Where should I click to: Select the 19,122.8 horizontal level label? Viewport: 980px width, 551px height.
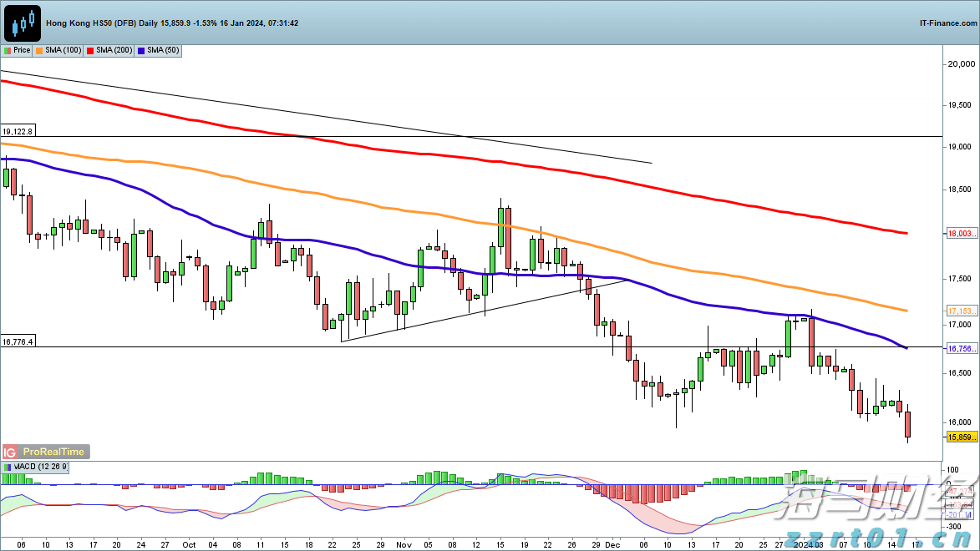click(18, 131)
